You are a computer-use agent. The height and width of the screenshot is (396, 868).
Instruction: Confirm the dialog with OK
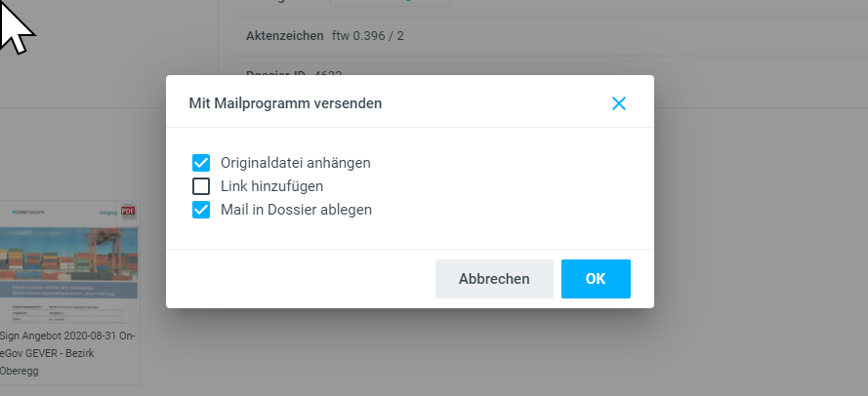coord(595,279)
